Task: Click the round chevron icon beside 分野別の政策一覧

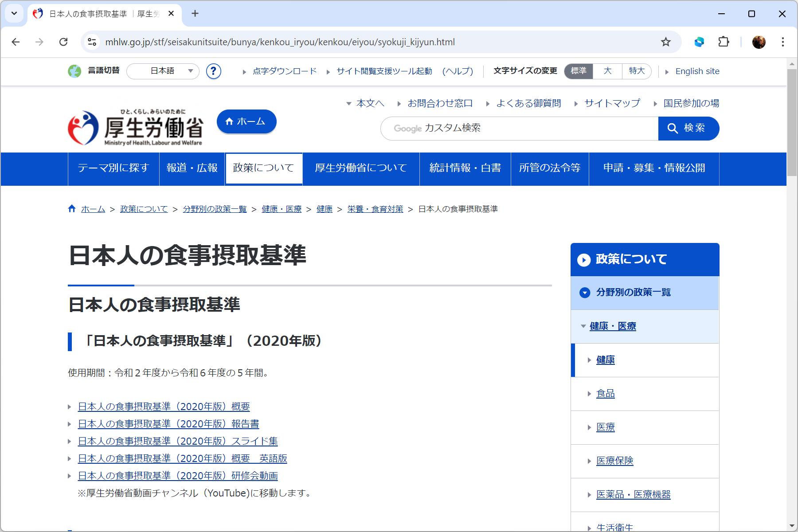Action: (585, 293)
